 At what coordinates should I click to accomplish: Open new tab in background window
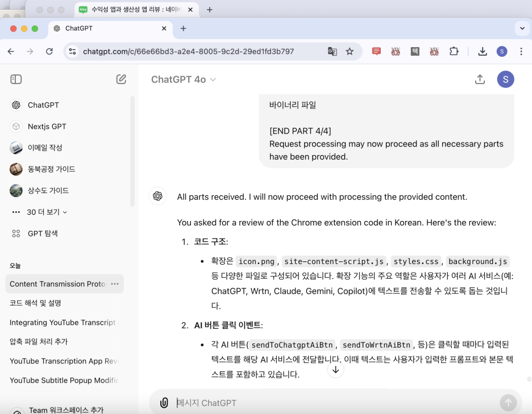point(210,10)
